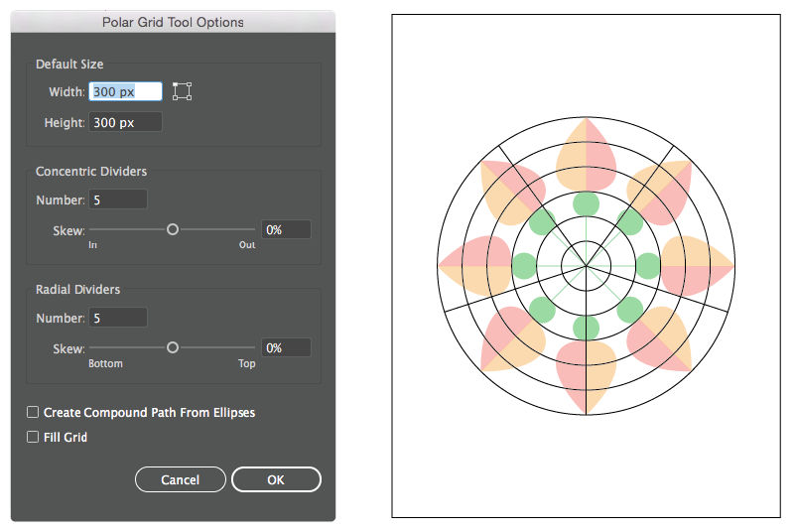795x532 pixels.
Task: Click the Height input field
Action: (x=125, y=123)
